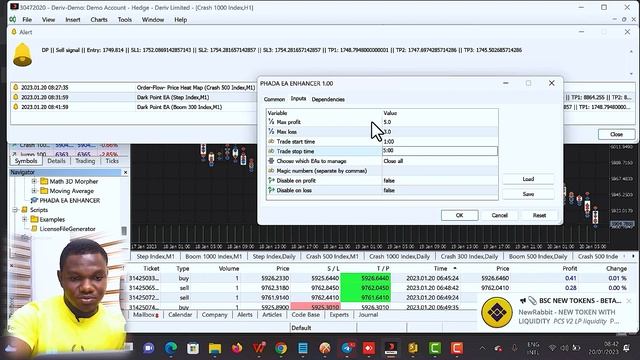Select the Dark Point EA Step Index alert row
The width and height of the screenshot is (640, 360).
click(134, 97)
